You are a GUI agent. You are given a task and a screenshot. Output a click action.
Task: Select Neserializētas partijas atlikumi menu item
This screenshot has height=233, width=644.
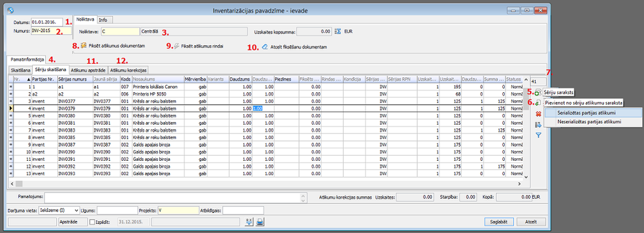589,121
